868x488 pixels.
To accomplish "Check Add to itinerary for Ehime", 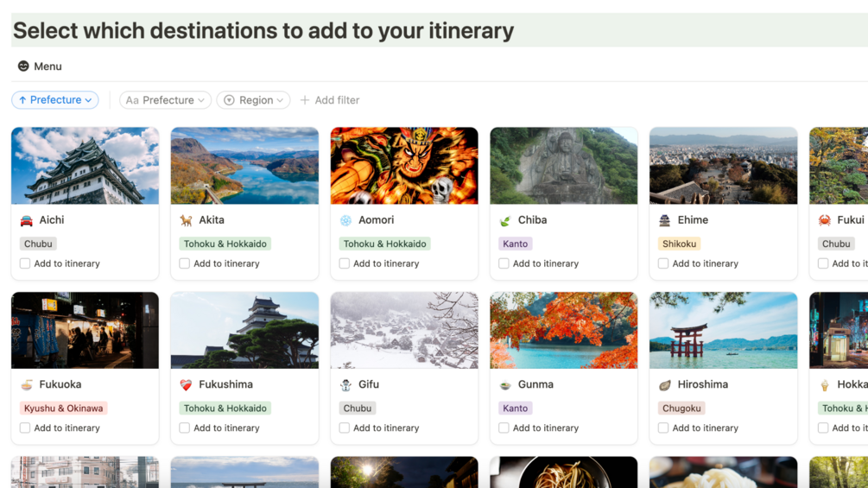I will (663, 263).
